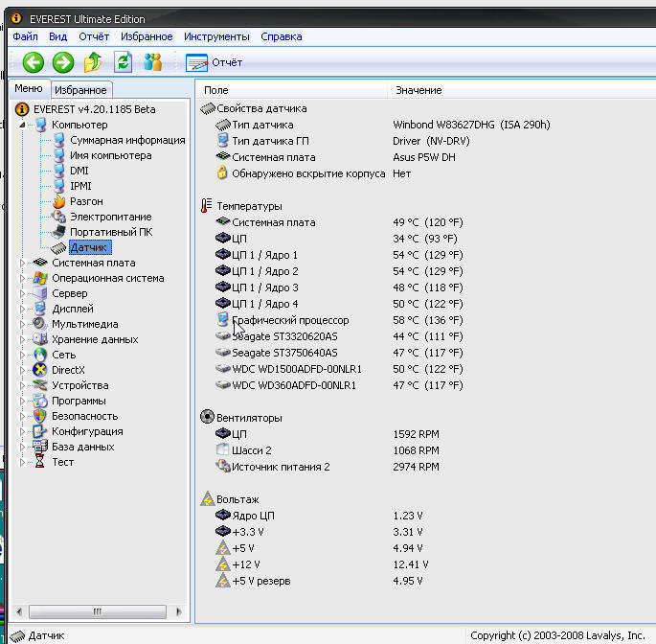Click the DirectX icon in the tree
The width and height of the screenshot is (656, 644).
click(40, 370)
